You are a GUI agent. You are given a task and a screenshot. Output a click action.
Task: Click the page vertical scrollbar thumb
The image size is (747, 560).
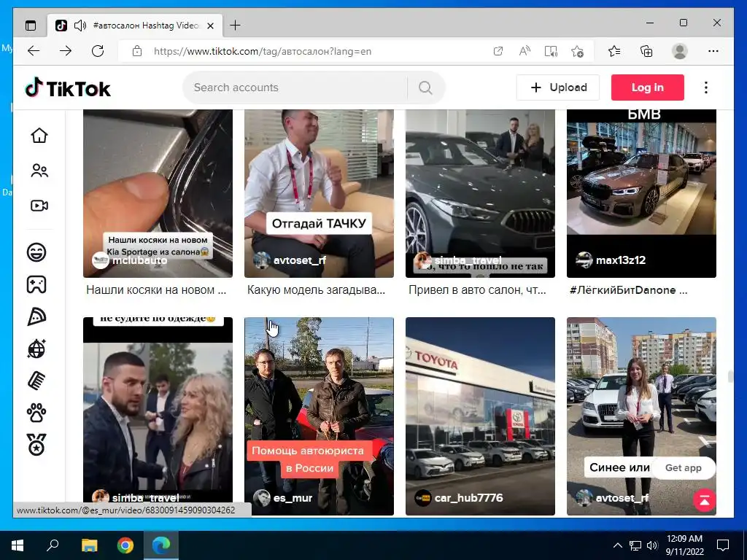[729, 376]
